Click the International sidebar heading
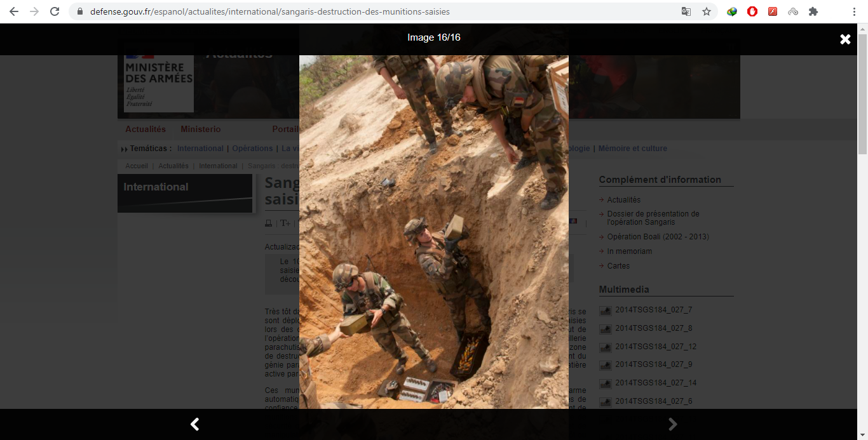This screenshot has width=868, height=440. tap(156, 187)
